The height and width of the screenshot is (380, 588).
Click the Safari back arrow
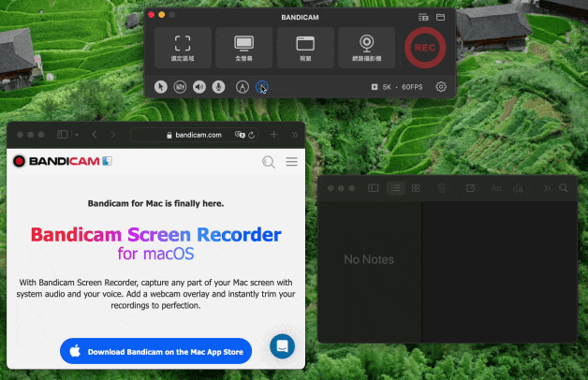(x=95, y=135)
